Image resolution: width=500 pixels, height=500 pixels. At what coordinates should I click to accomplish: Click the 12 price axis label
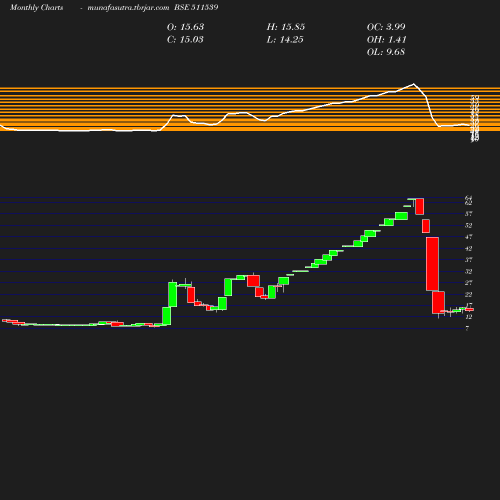[469, 317]
